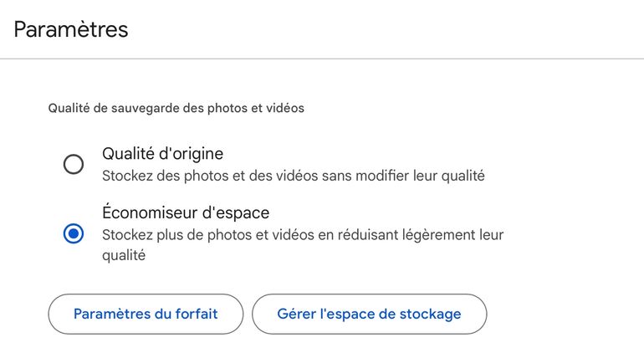
Task: Click the Économiseur d'espace option title
Action: pyautogui.click(x=185, y=212)
